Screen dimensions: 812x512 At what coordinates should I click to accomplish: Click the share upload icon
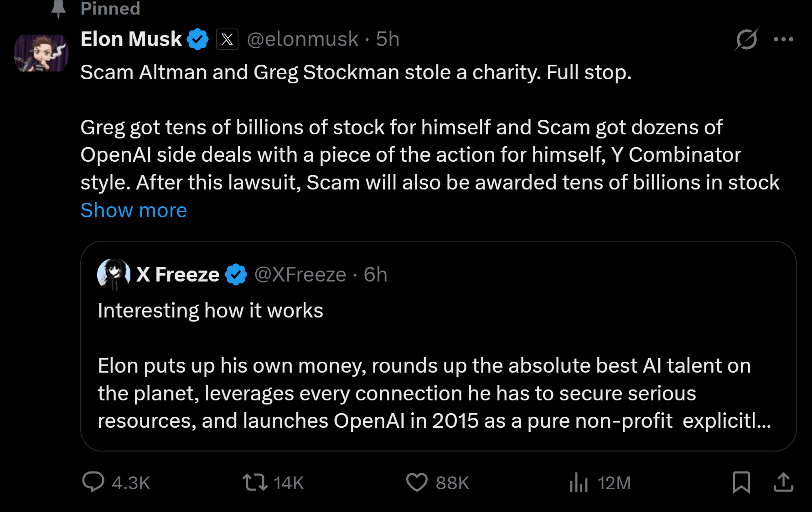coord(783,482)
